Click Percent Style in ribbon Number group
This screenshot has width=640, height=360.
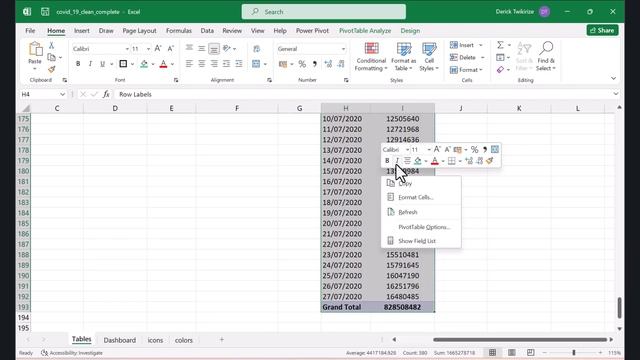pos(302,64)
